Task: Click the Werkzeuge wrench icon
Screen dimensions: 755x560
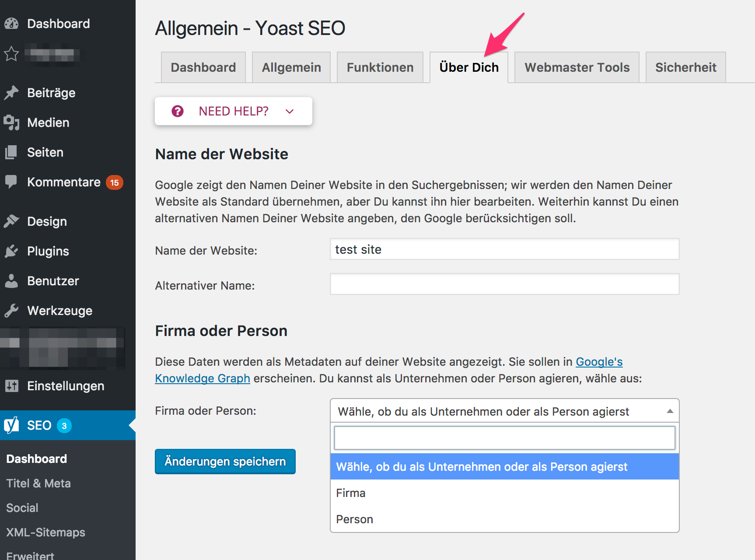Action: tap(11, 311)
